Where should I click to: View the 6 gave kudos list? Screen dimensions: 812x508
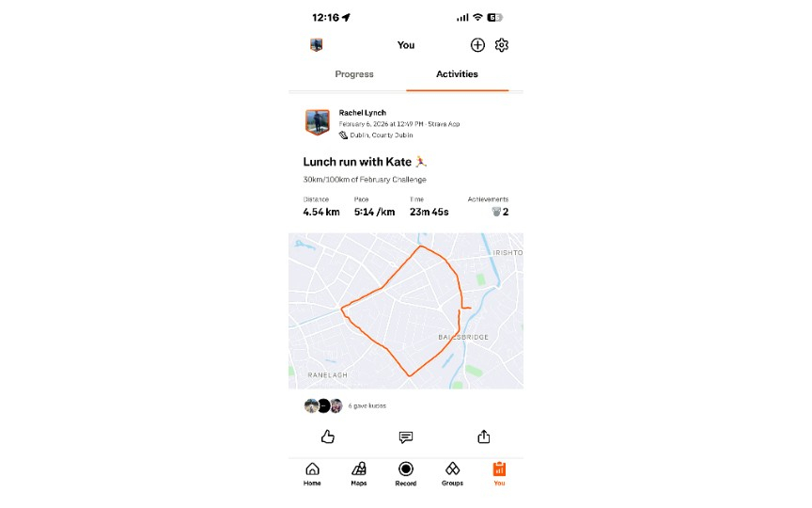point(367,405)
